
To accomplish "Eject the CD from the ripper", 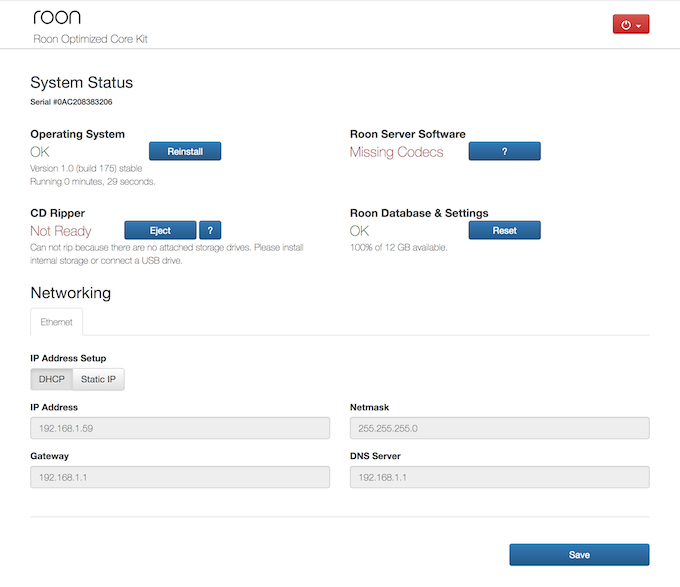I will coord(160,230).
